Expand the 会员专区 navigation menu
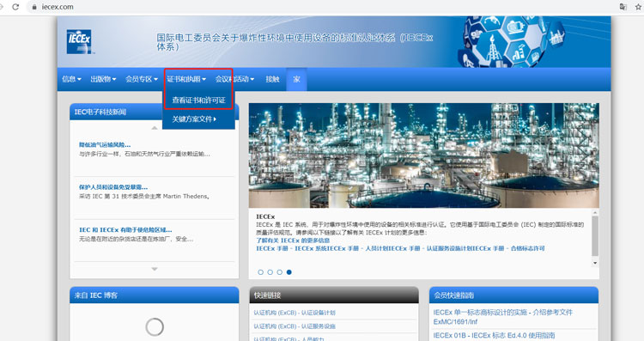This screenshot has width=644, height=341. (x=142, y=79)
